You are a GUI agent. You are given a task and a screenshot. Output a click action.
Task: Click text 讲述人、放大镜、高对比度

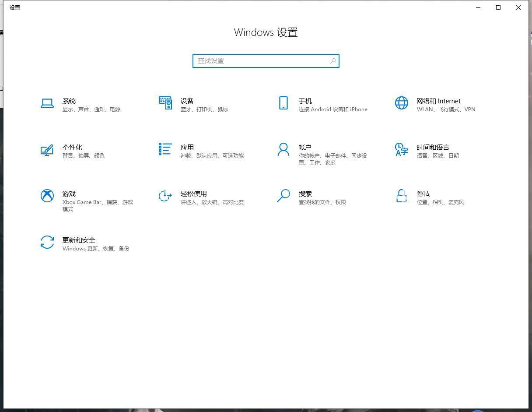pyautogui.click(x=212, y=202)
